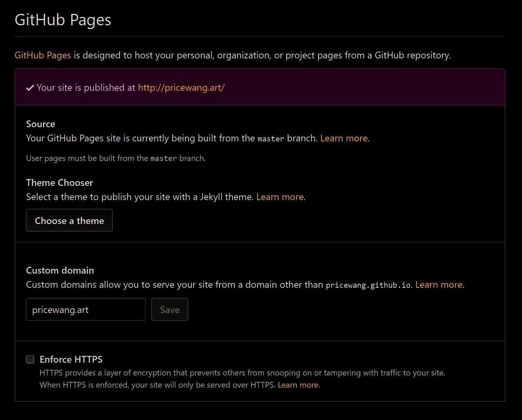This screenshot has width=522, height=420.
Task: Click the GitHub Pages heading
Action: pyautogui.click(x=63, y=20)
